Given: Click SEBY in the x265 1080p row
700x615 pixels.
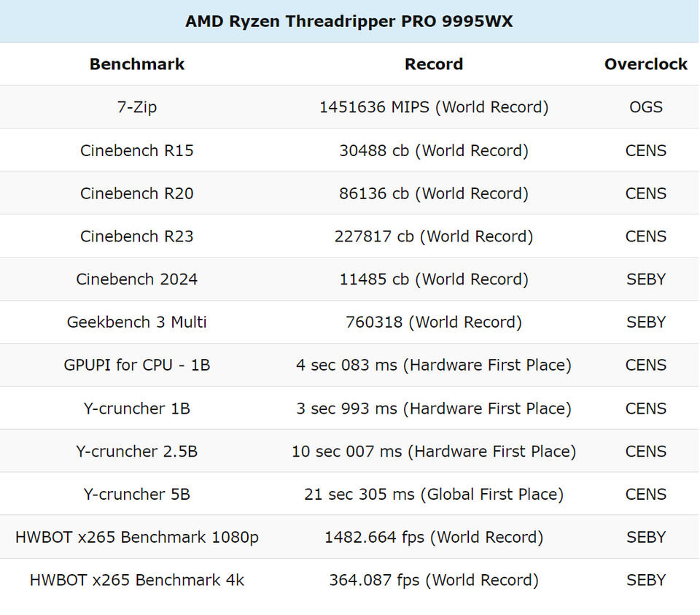Looking at the screenshot, I should pos(646,537).
